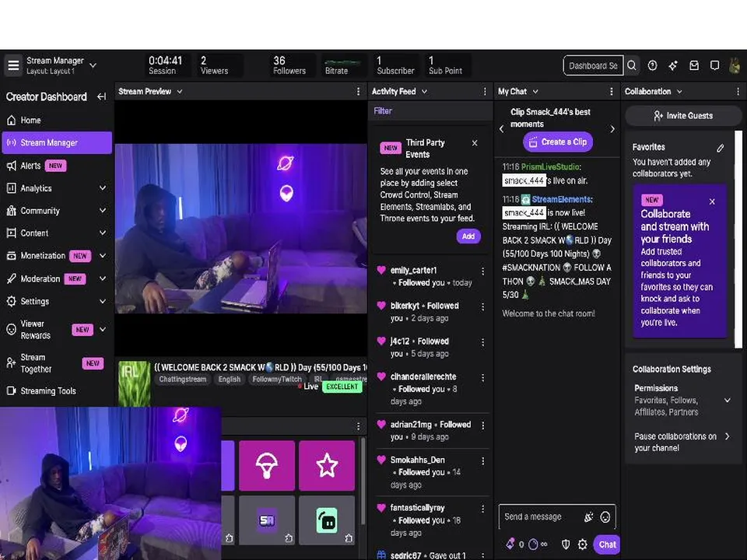Expand the Monetization sidebar section
This screenshot has width=747, height=560.
coord(103,256)
